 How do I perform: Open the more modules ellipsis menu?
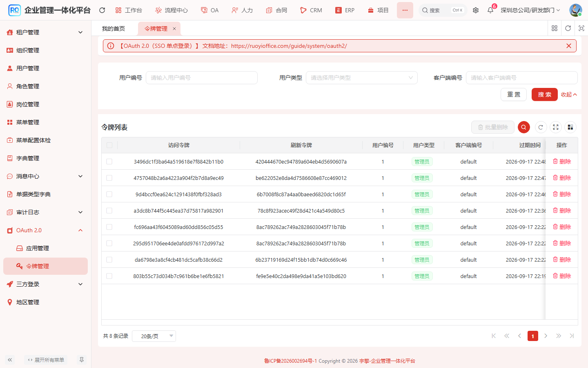pyautogui.click(x=405, y=10)
